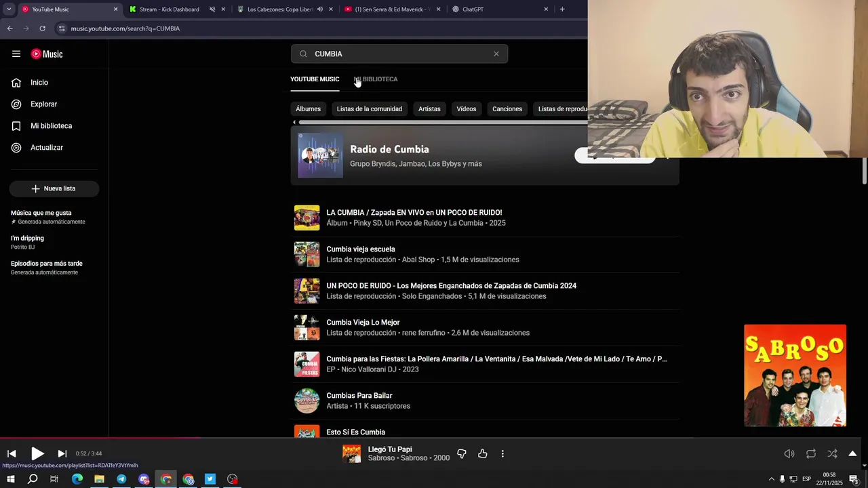Play the current song
The height and width of the screenshot is (488, 868).
37,454
